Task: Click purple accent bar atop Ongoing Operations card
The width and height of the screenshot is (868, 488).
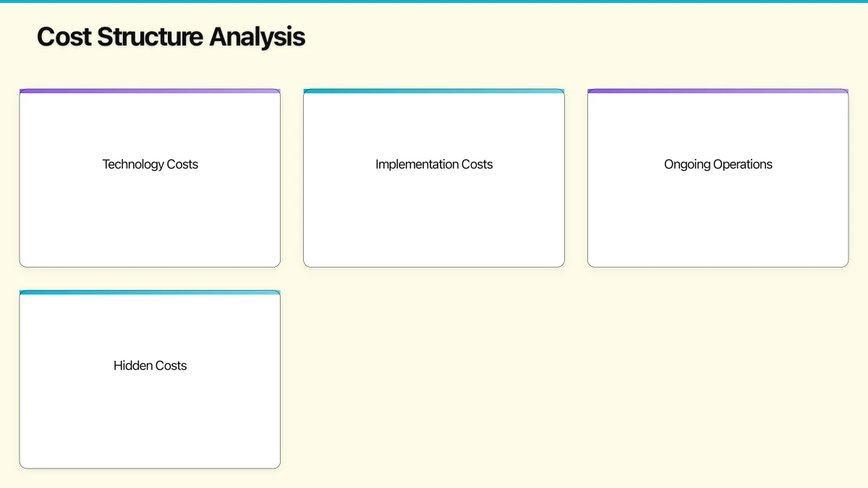Action: click(718, 91)
